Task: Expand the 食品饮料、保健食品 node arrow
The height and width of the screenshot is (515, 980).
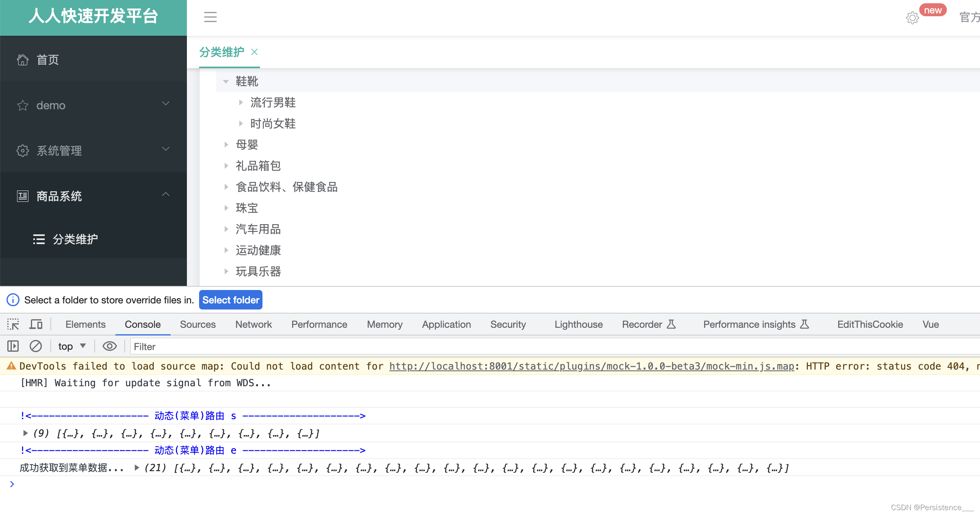Action: (226, 187)
